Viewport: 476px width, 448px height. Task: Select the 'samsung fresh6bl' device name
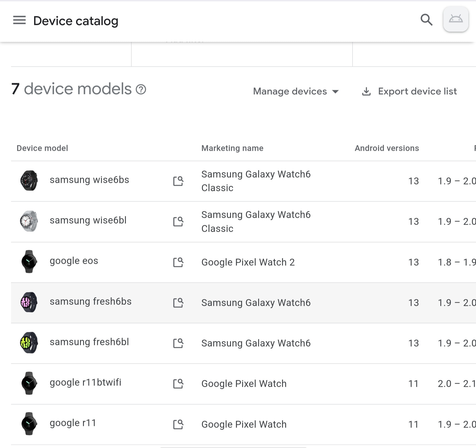click(89, 342)
